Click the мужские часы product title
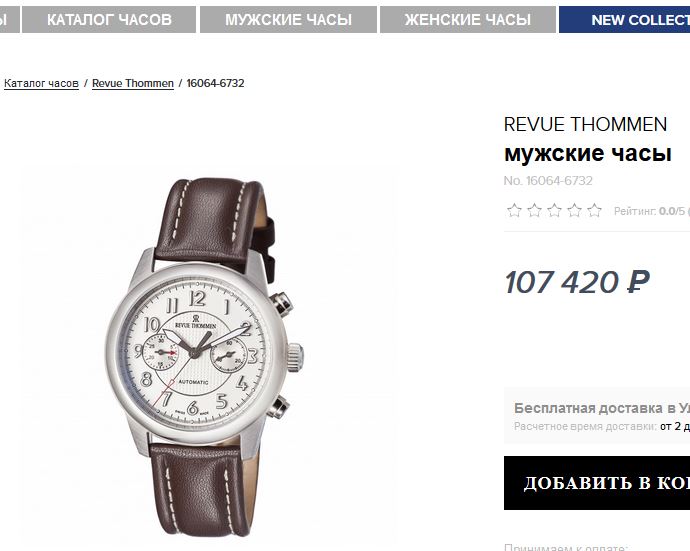This screenshot has height=551, width=690. point(587,154)
